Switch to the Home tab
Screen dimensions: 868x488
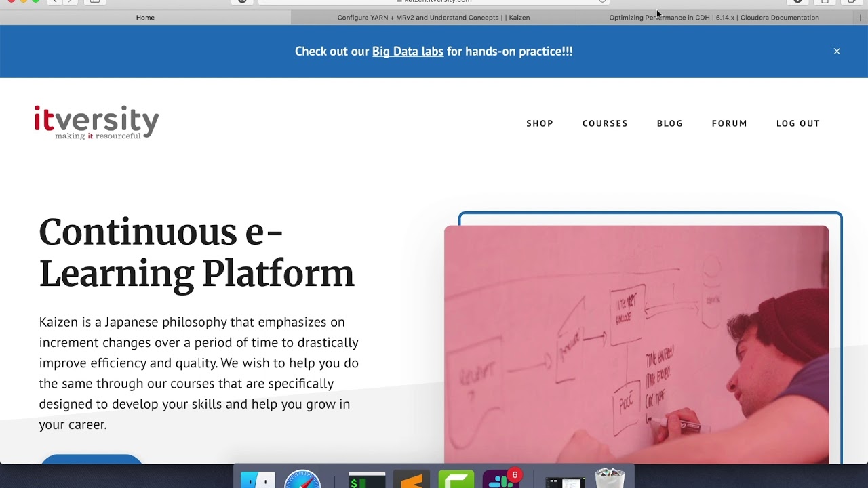(x=145, y=18)
